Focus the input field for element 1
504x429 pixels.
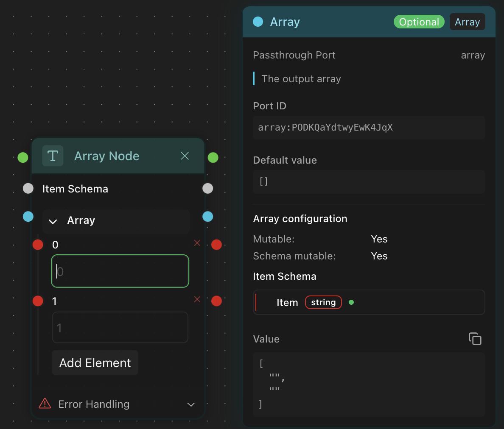(x=120, y=328)
